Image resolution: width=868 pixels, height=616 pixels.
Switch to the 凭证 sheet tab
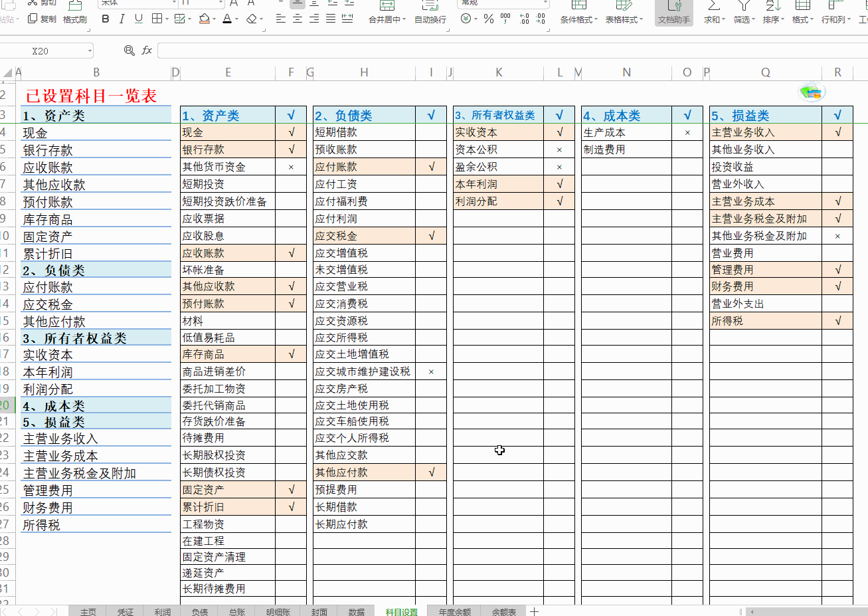coord(125,611)
